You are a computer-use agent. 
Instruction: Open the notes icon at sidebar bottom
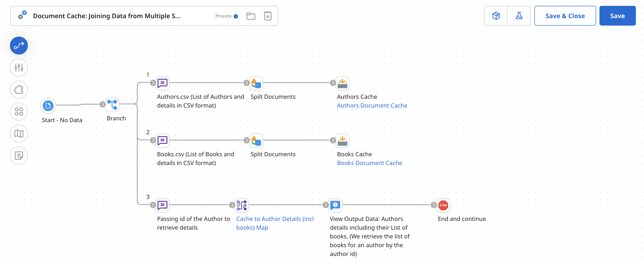tap(18, 155)
